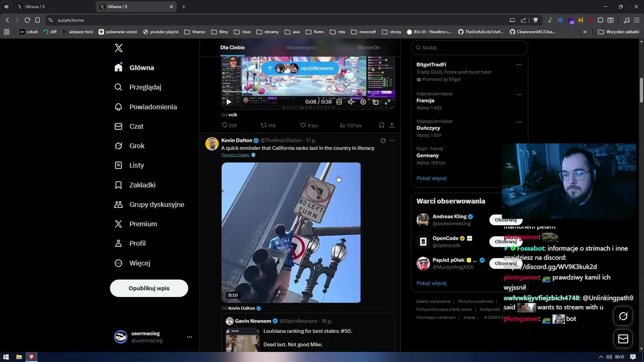Play the vulk video

(228, 102)
